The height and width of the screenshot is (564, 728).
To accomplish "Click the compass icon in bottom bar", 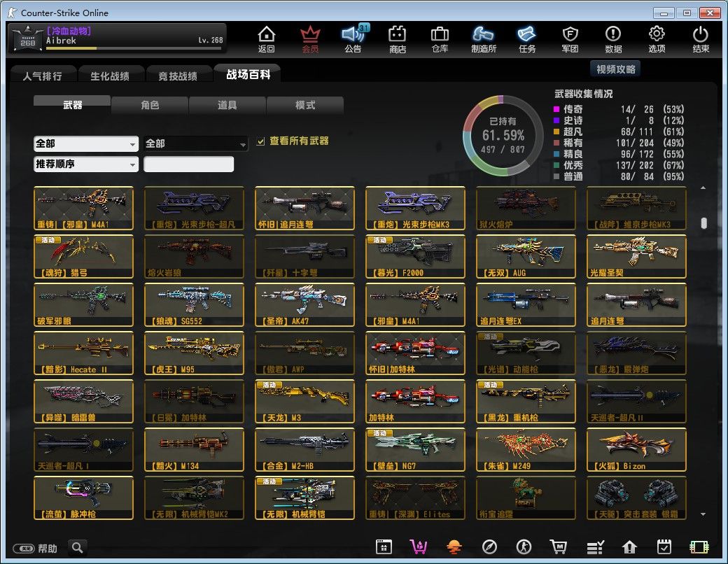I will point(489,547).
